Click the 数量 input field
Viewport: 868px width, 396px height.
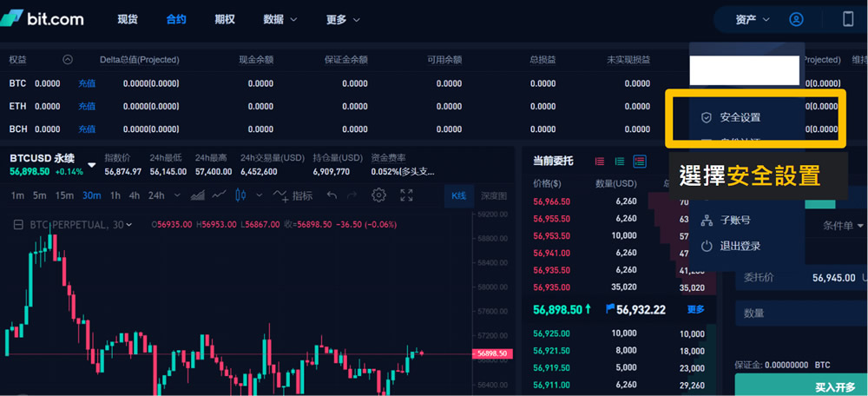[799, 313]
